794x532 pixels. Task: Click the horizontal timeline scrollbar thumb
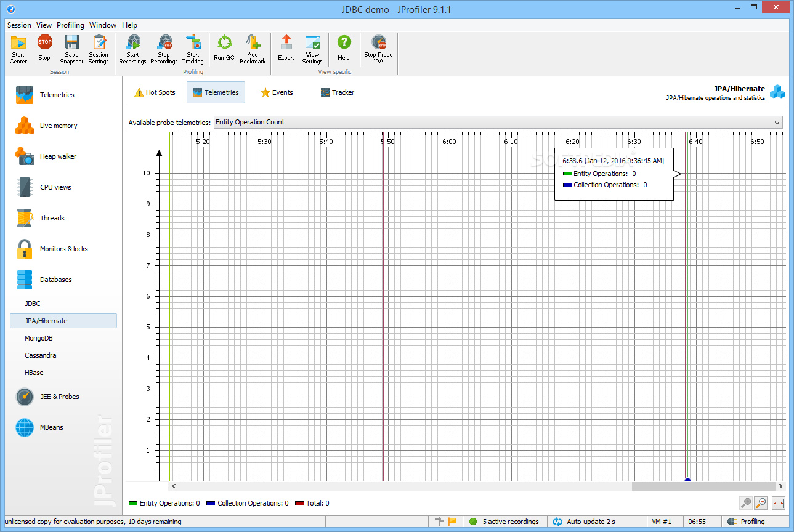point(703,486)
